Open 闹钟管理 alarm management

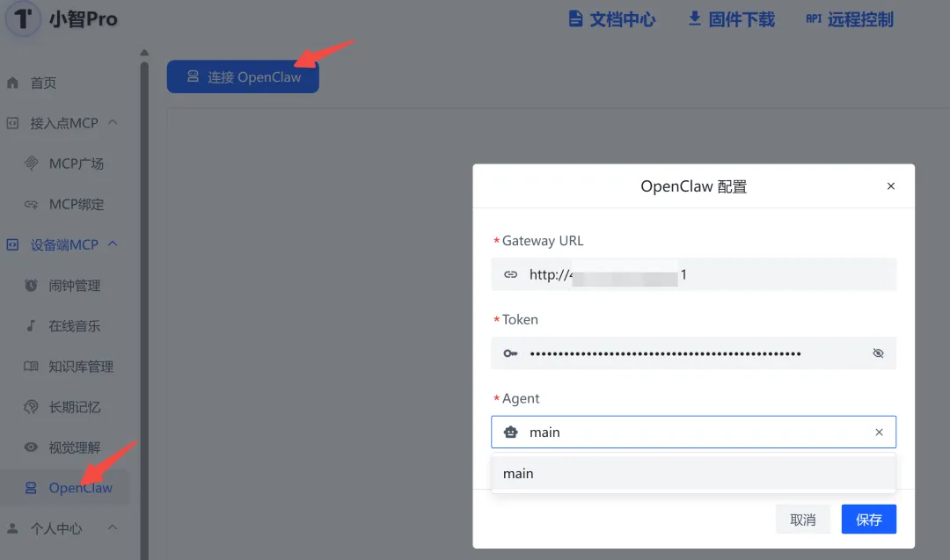pos(75,285)
